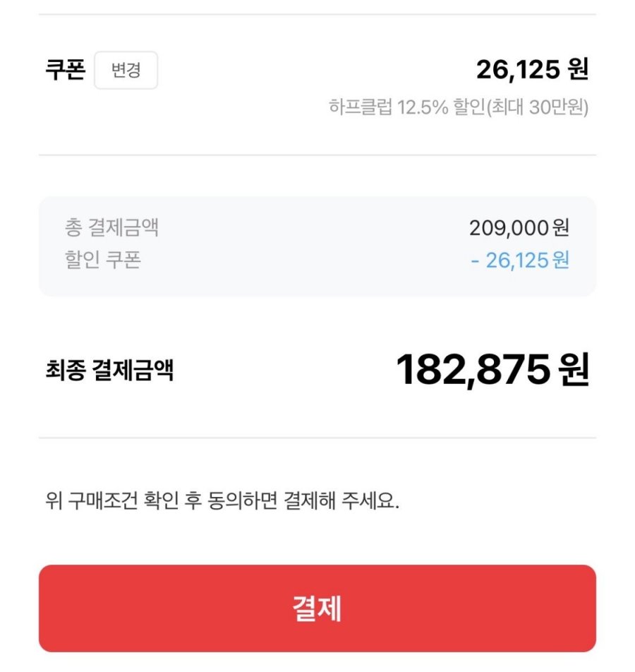The height and width of the screenshot is (672, 635).
Task: Select the bold 26,125 원 coupon amount
Action: click(531, 70)
